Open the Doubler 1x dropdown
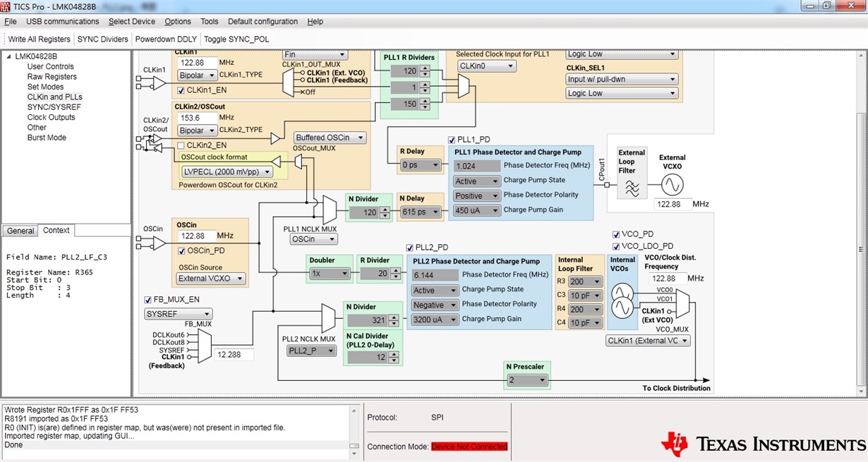 (x=330, y=274)
